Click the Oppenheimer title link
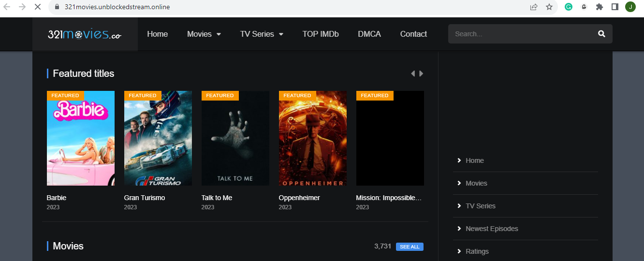This screenshot has height=261, width=644. pyautogui.click(x=299, y=198)
